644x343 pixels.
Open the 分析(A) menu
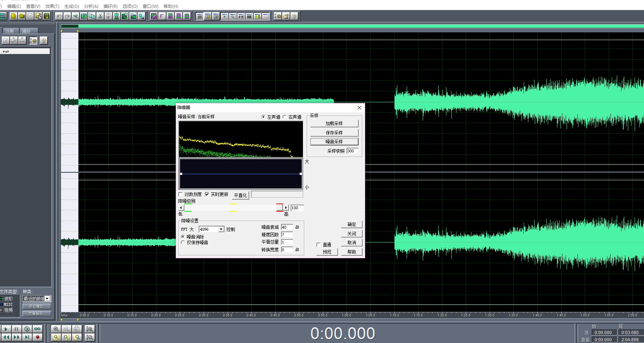point(91,6)
